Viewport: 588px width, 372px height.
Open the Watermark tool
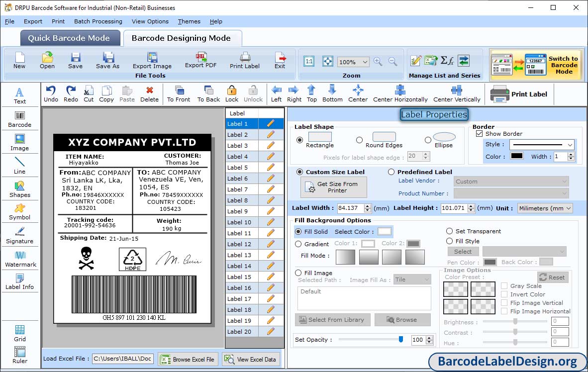pyautogui.click(x=20, y=259)
